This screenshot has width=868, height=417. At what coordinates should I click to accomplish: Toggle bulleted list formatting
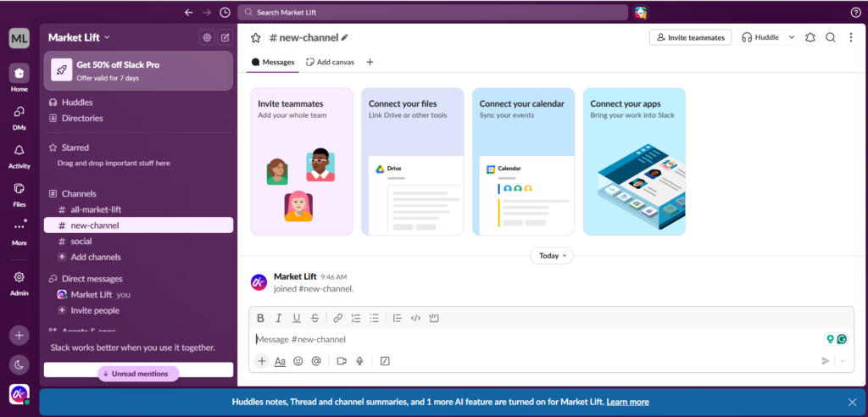tap(374, 318)
